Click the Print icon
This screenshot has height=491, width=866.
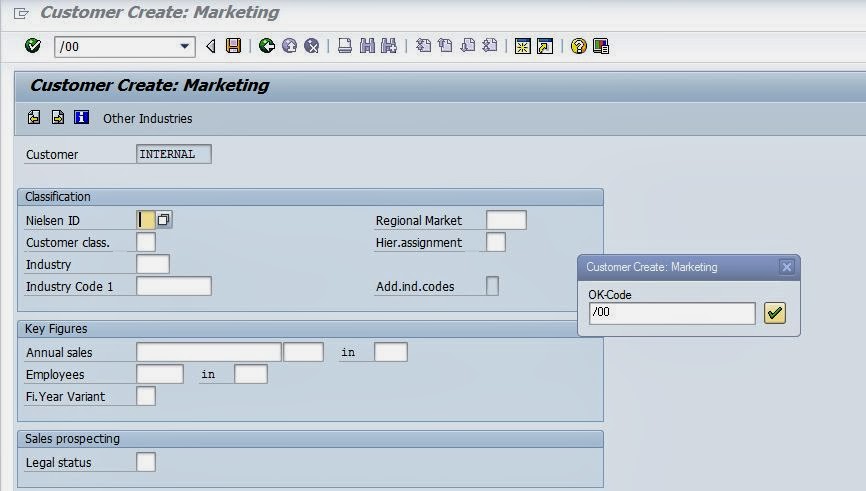pyautogui.click(x=345, y=46)
